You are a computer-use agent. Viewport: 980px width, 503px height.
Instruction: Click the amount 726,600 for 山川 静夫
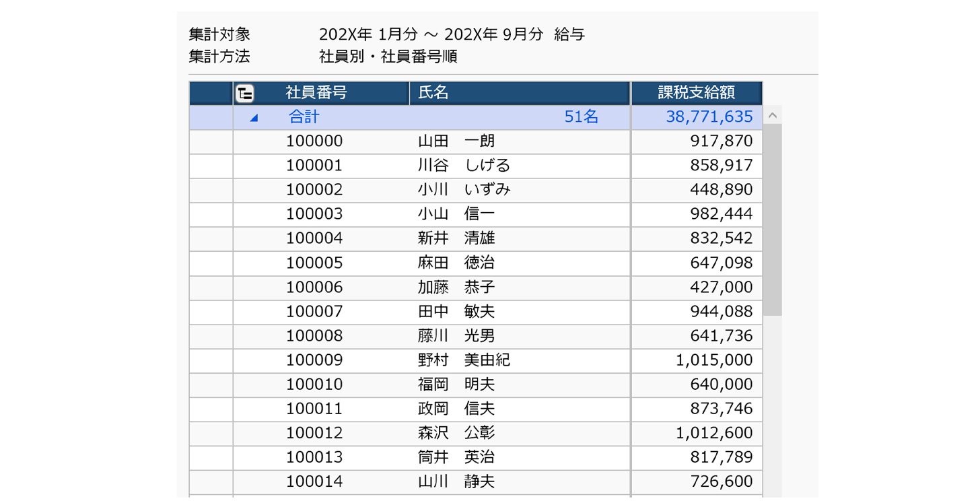tap(721, 481)
